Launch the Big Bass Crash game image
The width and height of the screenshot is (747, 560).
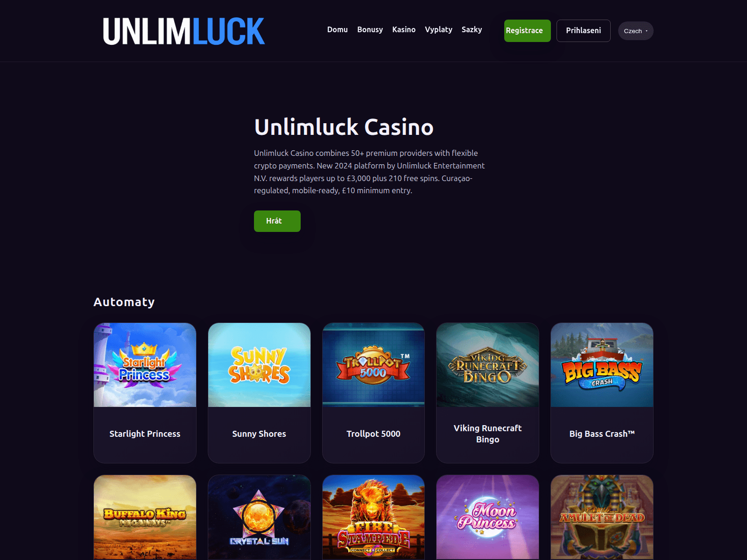tap(602, 365)
